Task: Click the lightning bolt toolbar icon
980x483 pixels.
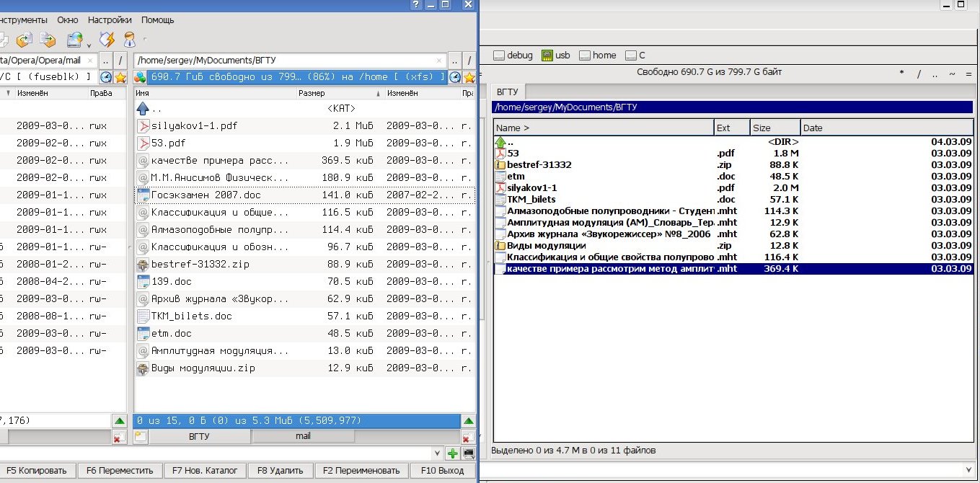Action: (x=107, y=39)
